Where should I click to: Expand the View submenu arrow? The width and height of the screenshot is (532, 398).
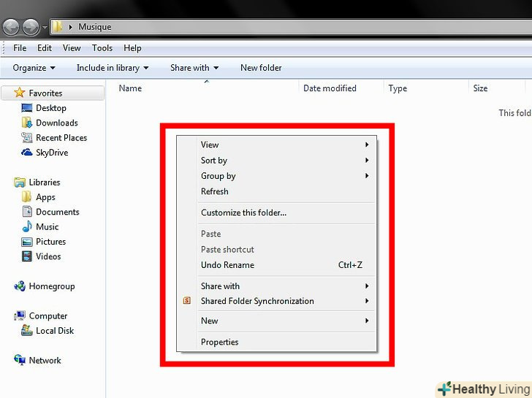click(367, 145)
